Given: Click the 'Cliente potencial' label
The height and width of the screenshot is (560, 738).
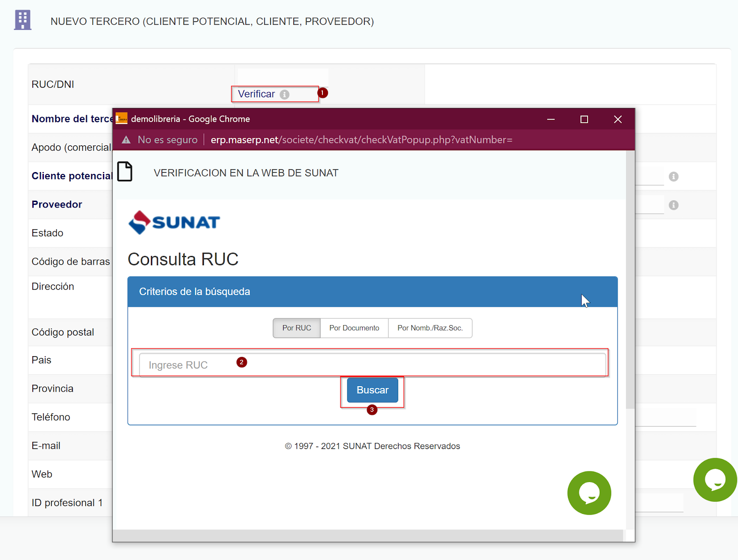Looking at the screenshot, I should click(72, 176).
